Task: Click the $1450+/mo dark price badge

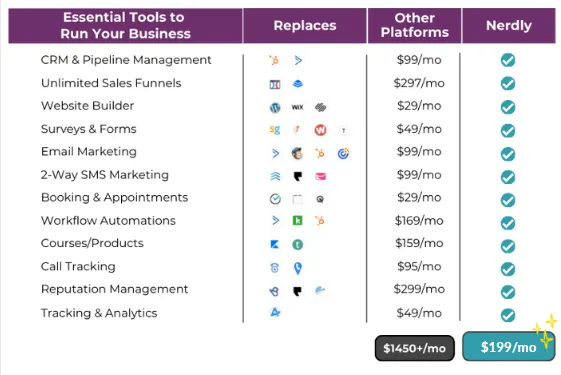Action: coord(415,348)
